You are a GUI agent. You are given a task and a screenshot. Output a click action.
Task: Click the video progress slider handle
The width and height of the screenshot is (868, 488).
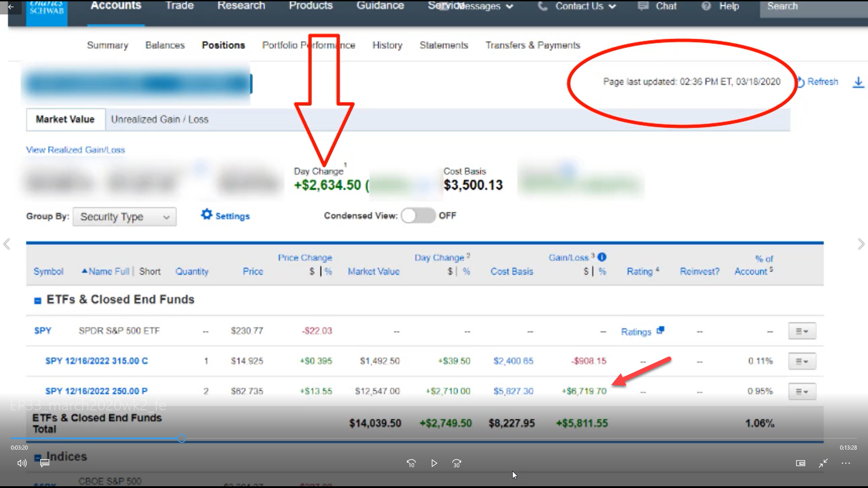pos(182,438)
